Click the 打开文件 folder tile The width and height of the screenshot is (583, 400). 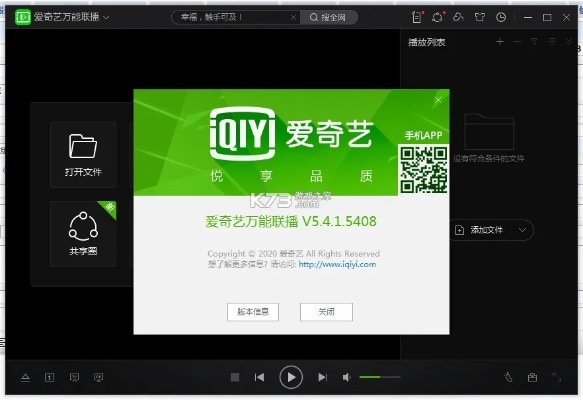pyautogui.click(x=83, y=154)
